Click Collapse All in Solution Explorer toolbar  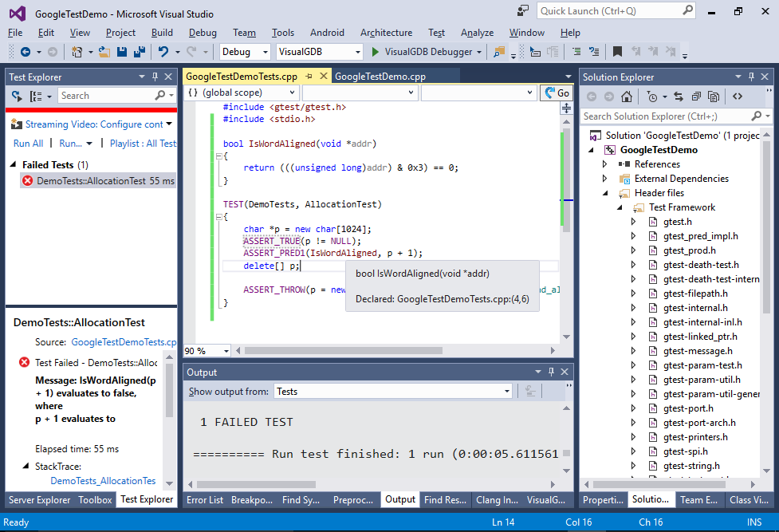[x=697, y=97]
